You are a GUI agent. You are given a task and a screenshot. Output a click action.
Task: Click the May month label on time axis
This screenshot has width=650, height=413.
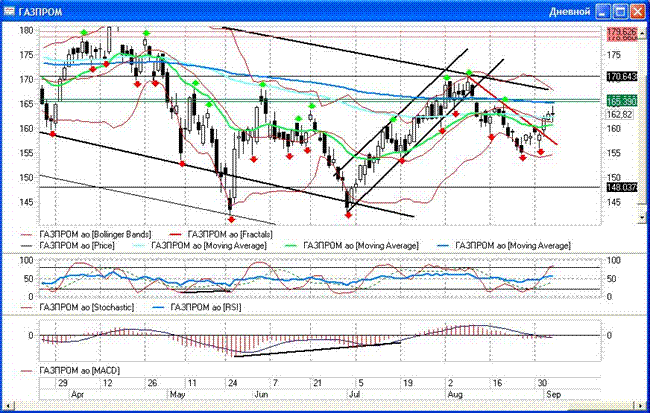tap(177, 394)
